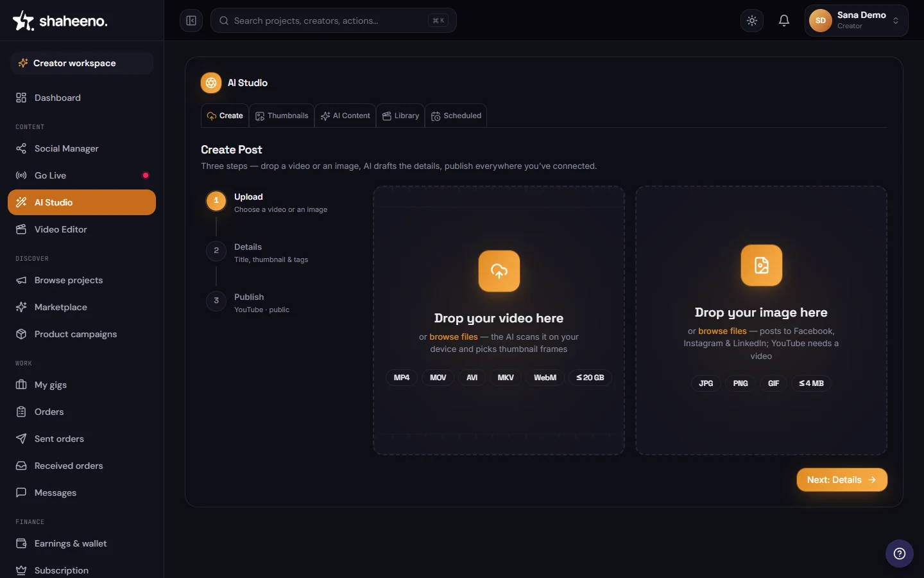Open the help question mark button
The width and height of the screenshot is (924, 578).
(900, 554)
